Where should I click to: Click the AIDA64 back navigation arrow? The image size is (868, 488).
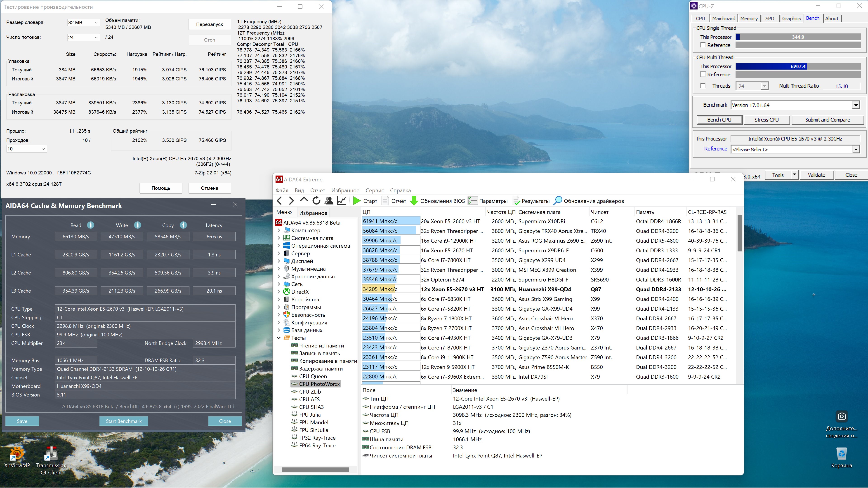279,201
